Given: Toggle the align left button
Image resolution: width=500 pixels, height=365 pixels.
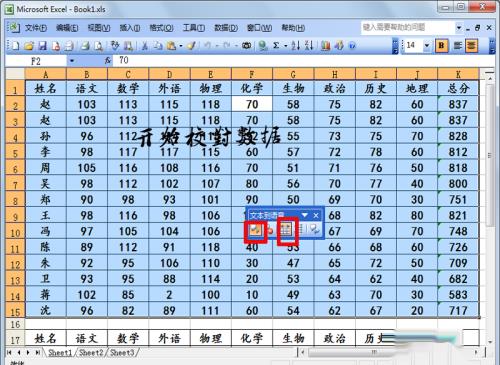Looking at the screenshot, I should (457, 45).
